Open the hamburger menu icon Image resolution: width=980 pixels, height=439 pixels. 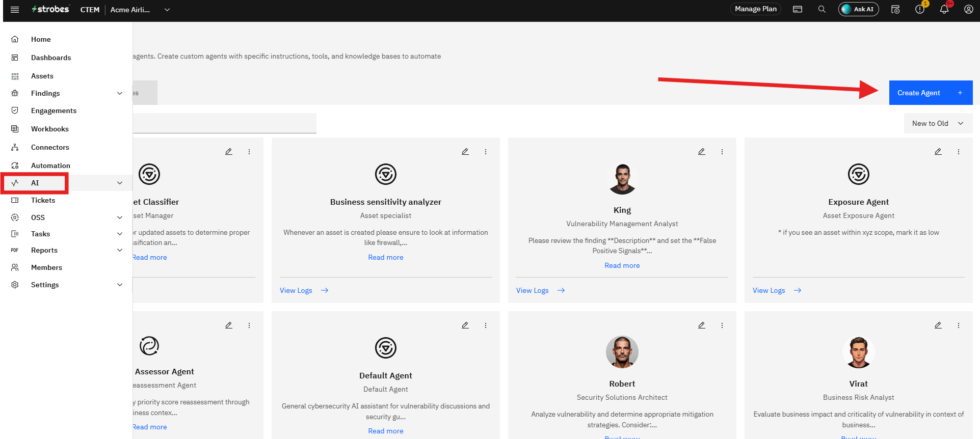pyautogui.click(x=15, y=10)
